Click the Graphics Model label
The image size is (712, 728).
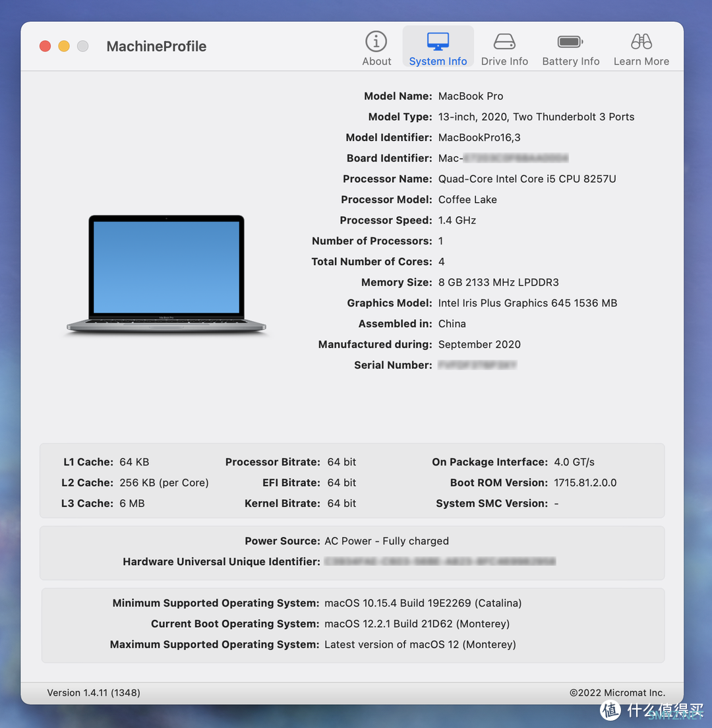click(390, 303)
